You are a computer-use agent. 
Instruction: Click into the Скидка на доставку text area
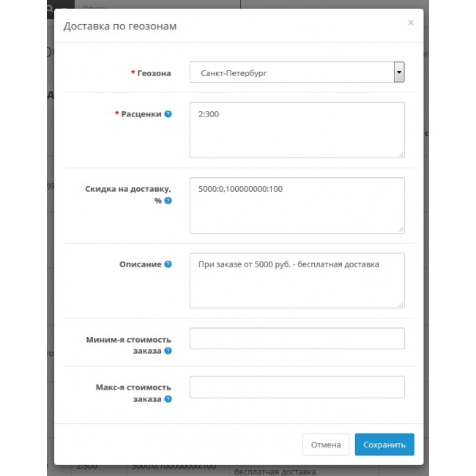[297, 205]
